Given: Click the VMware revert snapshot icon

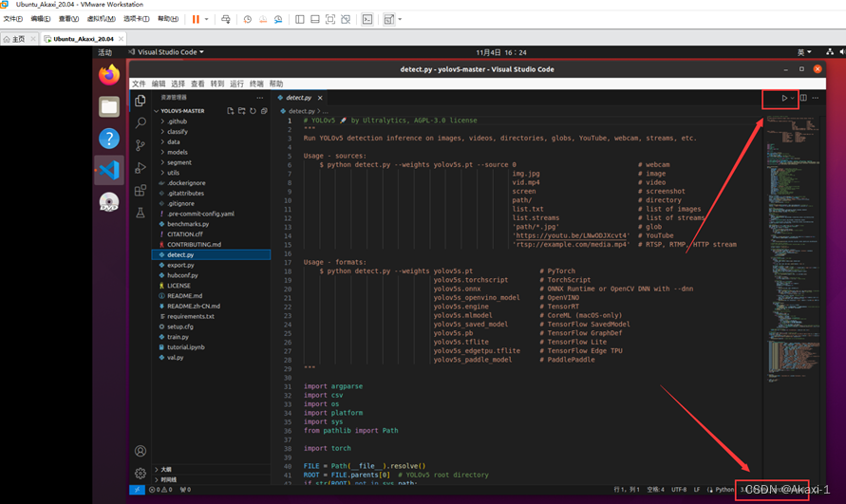Looking at the screenshot, I should coord(263,19).
